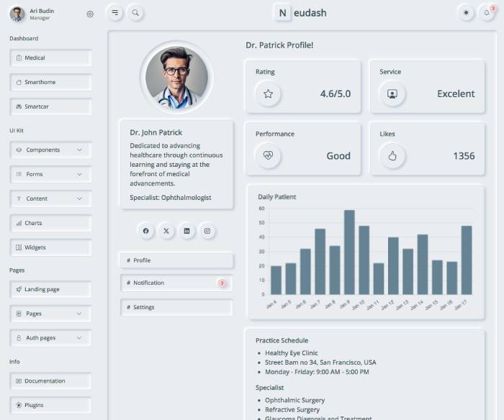Screen dimensions: 504x420
Task: Open the Medical dashboard menu item
Action: (50, 58)
